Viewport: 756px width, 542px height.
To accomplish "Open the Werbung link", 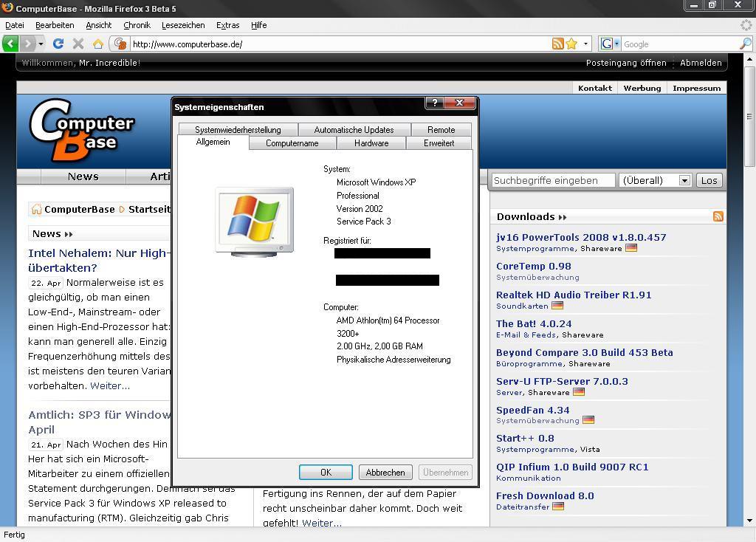I will [x=642, y=89].
